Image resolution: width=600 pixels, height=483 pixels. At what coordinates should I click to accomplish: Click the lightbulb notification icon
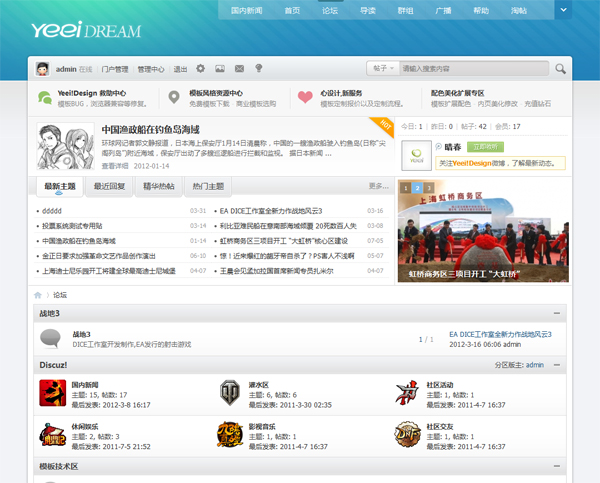click(259, 69)
